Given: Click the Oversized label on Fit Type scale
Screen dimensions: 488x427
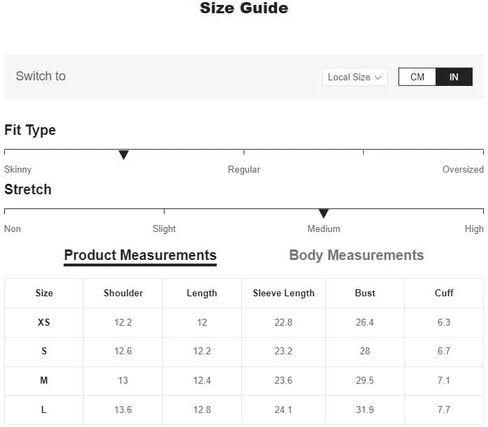Looking at the screenshot, I should click(x=463, y=169).
